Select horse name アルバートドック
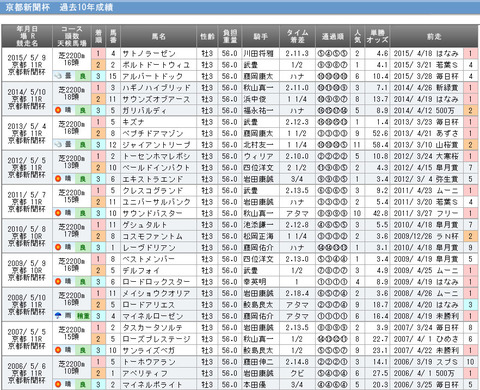The height and width of the screenshot is (390, 480). (x=153, y=76)
